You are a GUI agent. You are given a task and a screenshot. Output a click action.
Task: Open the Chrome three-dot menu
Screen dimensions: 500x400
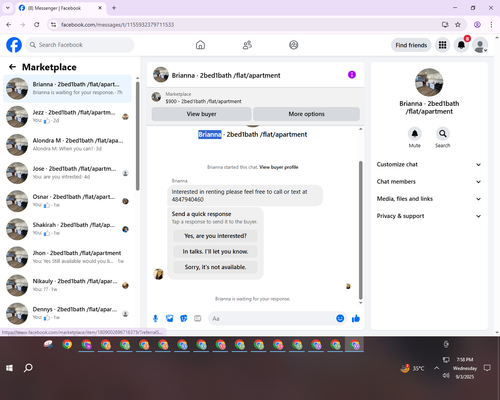[491, 25]
